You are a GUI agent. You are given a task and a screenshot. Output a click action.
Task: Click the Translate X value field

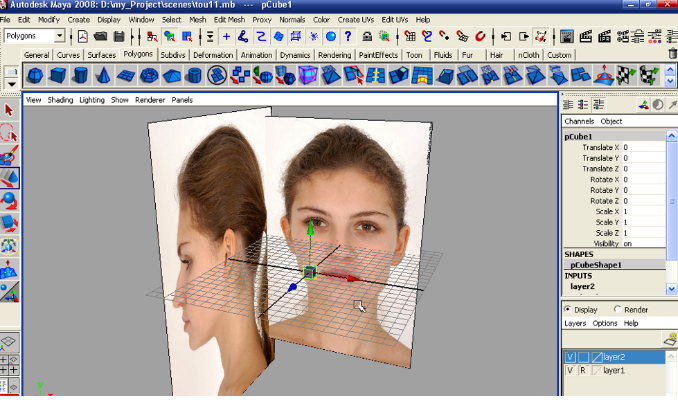(x=643, y=147)
